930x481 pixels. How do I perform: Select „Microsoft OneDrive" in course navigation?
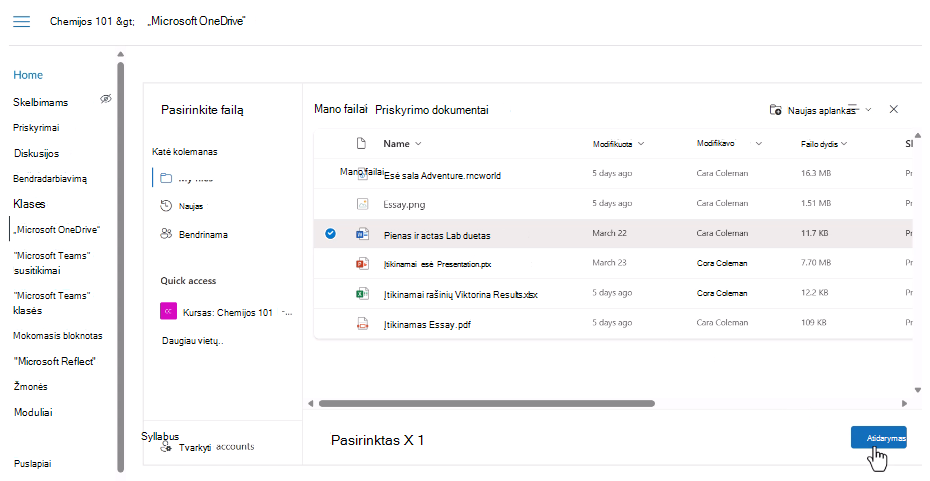[x=56, y=230]
